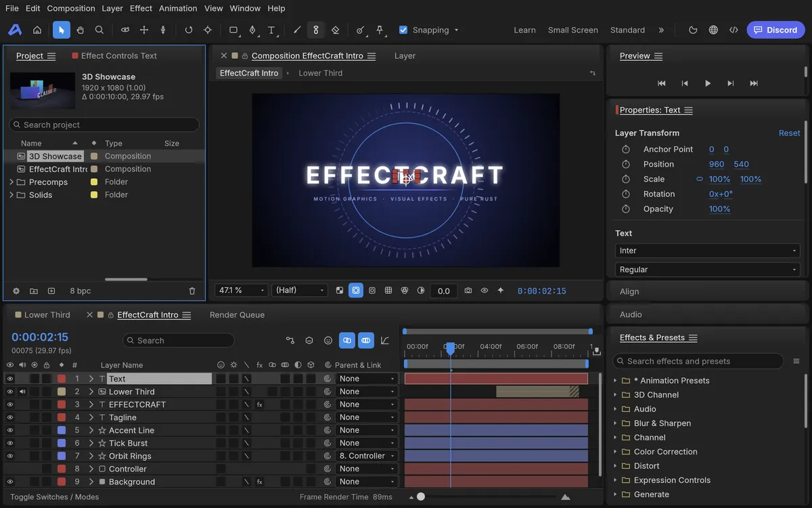Select the Orbit camera tool
This screenshot has width=812, height=508.
(125, 30)
